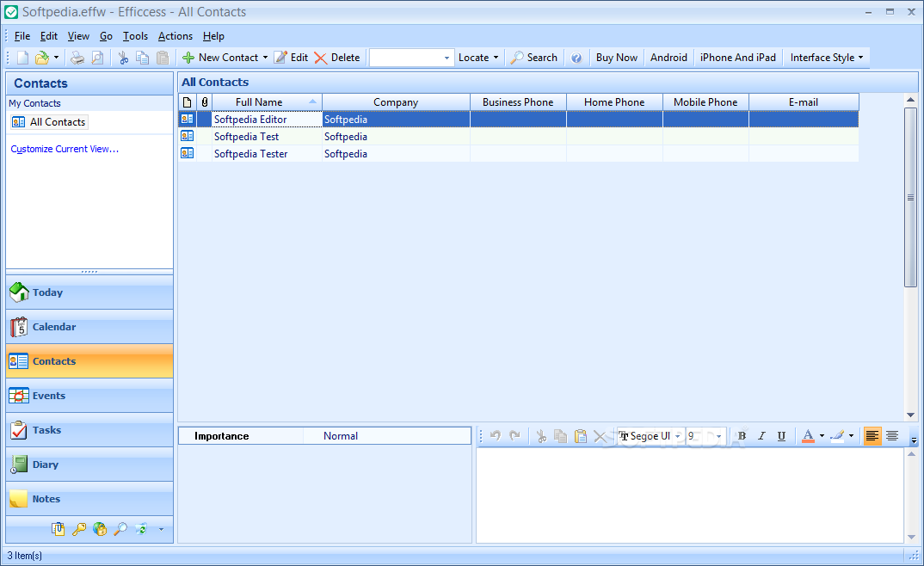
Task: Click contact list vertical scrollbar thumb
Action: 910,197
